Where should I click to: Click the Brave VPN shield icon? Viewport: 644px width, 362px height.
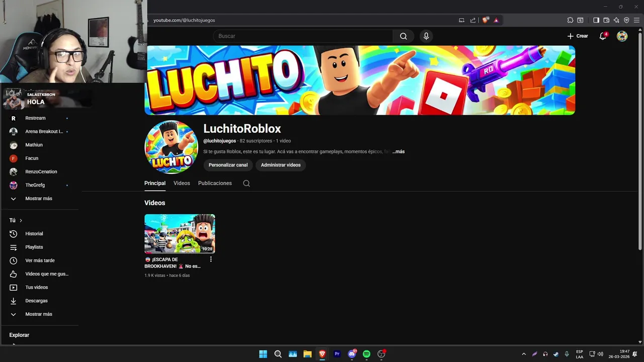pyautogui.click(x=626, y=20)
